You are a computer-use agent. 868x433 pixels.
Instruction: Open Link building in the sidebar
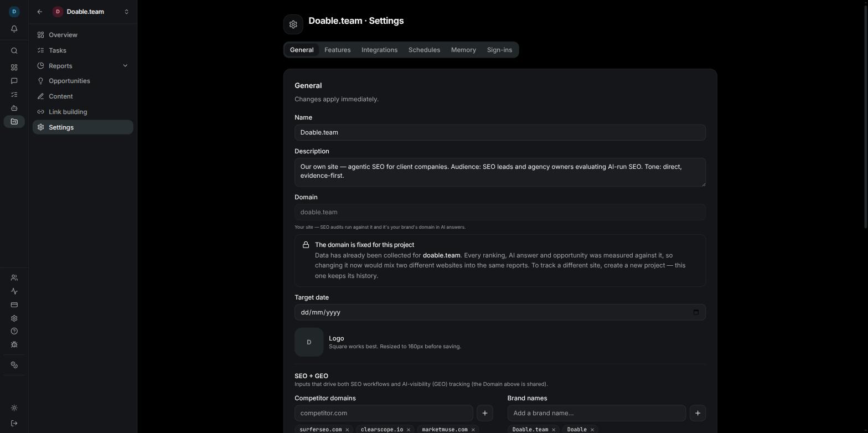[83, 112]
